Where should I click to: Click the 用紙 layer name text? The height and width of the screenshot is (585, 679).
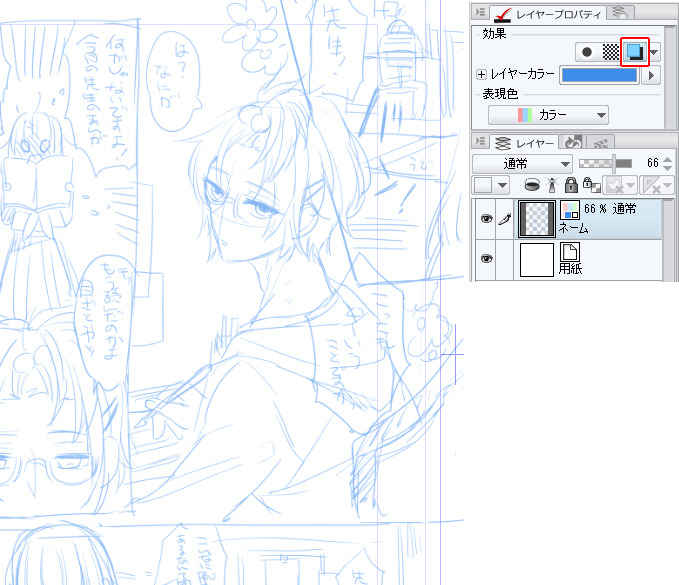point(570,269)
